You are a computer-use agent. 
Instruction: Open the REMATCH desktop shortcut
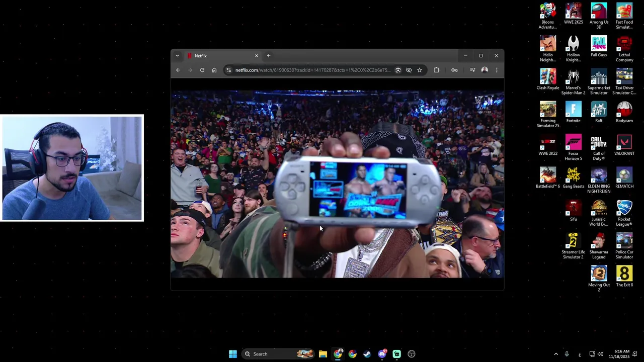[x=624, y=178]
